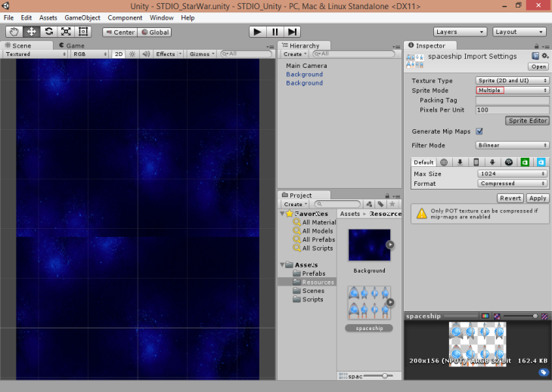Toggle the Project panel lock icon

(387, 196)
